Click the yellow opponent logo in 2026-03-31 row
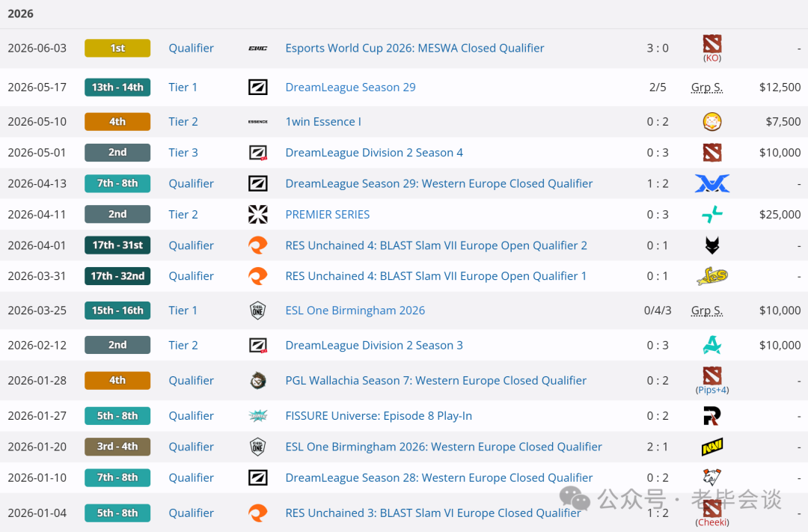 (x=712, y=276)
